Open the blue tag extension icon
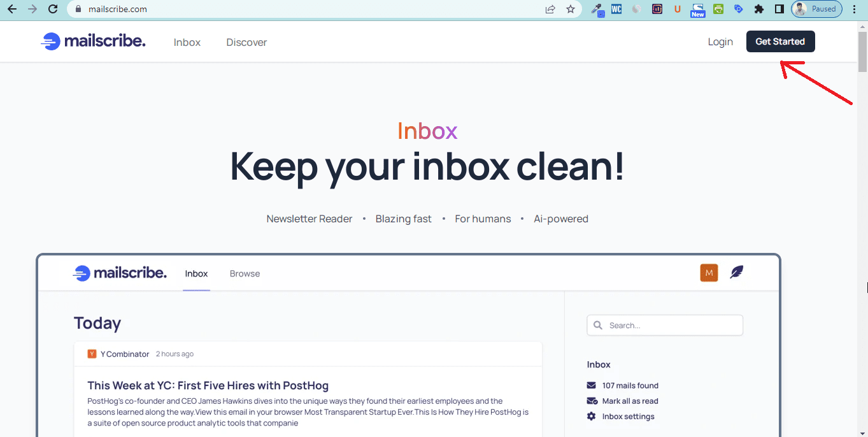The image size is (868, 437). click(x=739, y=9)
